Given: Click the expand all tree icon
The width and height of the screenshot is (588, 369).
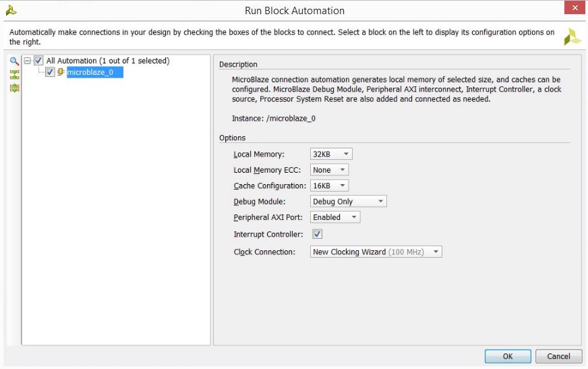Looking at the screenshot, I should coord(14,88).
